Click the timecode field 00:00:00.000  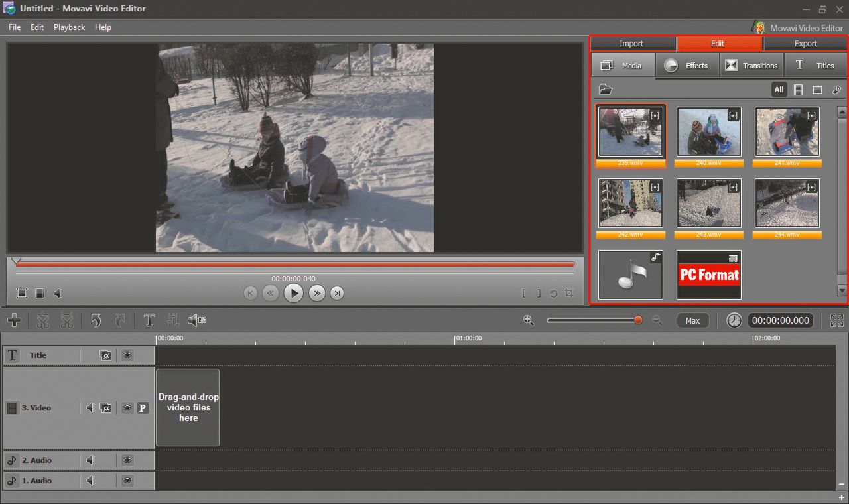tap(781, 320)
